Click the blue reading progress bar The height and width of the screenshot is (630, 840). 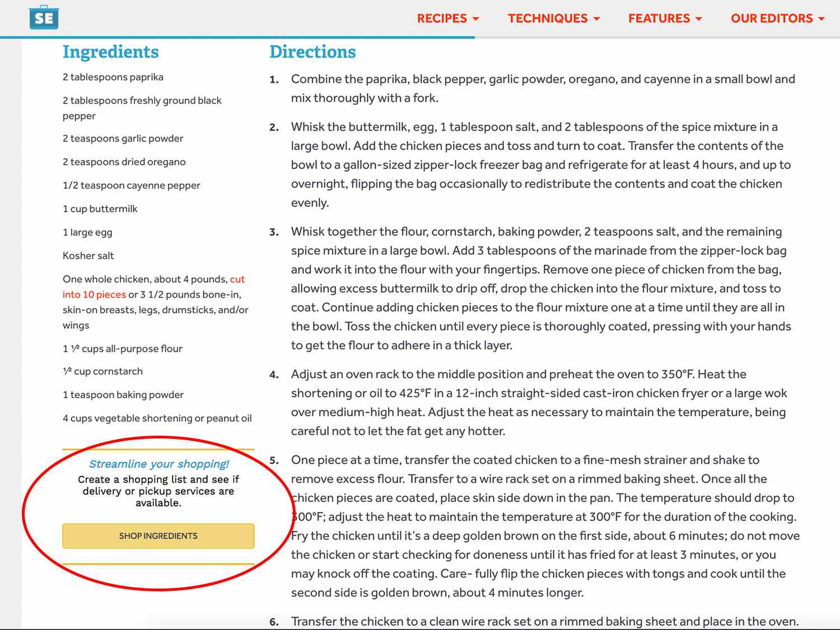click(237, 38)
